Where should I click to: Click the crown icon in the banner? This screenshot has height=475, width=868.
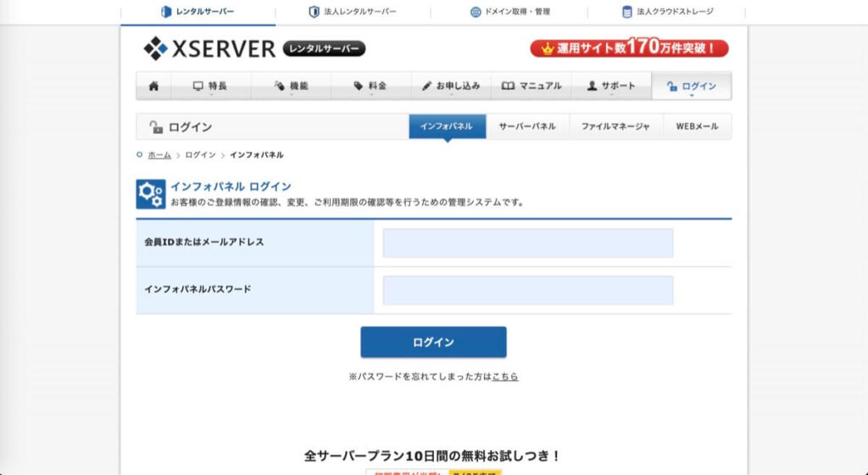pyautogui.click(x=547, y=48)
